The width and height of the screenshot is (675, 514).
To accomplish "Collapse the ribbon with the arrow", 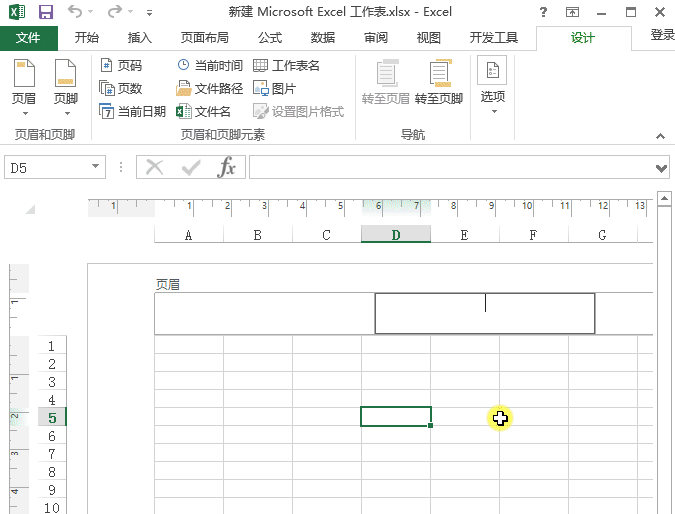I will [x=660, y=136].
